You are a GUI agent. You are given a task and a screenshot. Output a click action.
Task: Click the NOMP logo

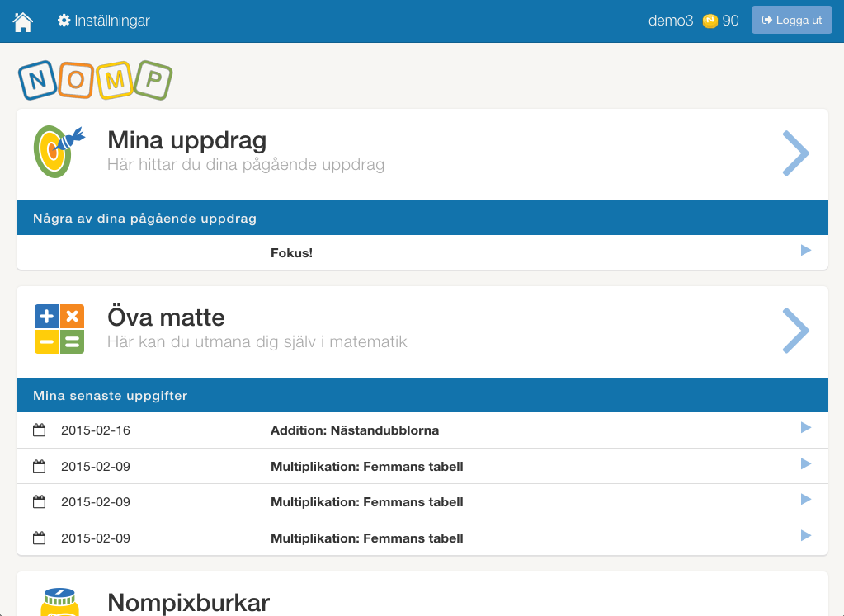point(95,80)
